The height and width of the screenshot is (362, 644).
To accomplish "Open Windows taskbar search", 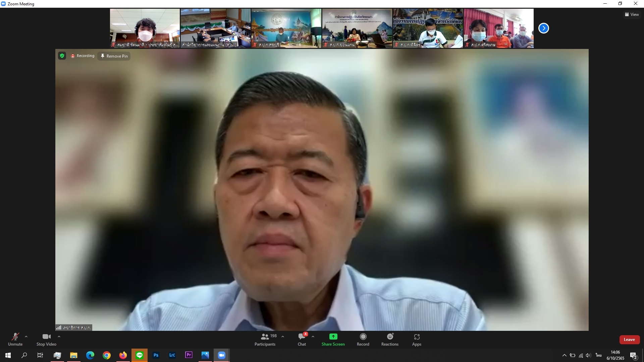I will [x=24, y=355].
